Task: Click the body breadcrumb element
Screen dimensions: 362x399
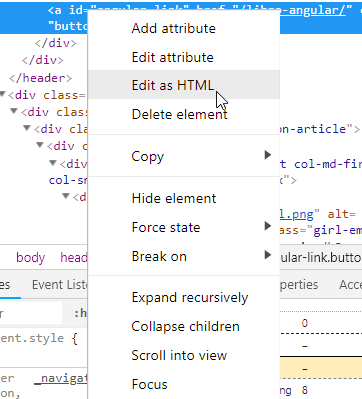Action: 30,258
